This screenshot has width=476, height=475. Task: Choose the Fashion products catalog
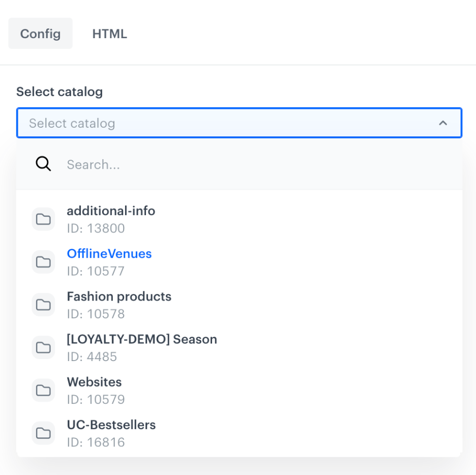click(119, 296)
